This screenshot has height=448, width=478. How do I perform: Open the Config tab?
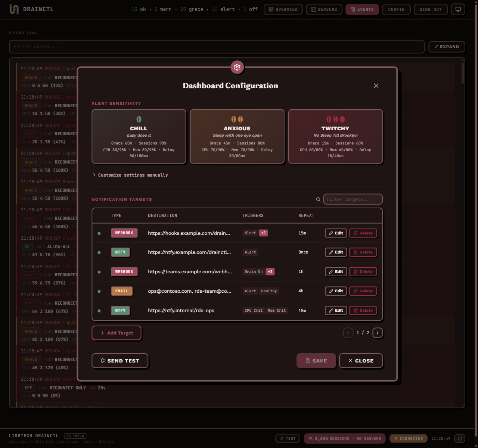(396, 9)
